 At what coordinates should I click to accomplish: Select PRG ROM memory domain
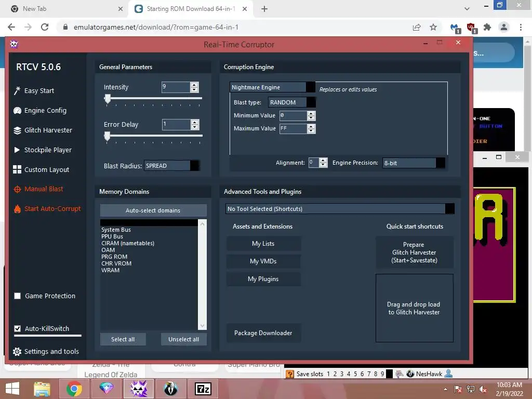click(x=114, y=257)
